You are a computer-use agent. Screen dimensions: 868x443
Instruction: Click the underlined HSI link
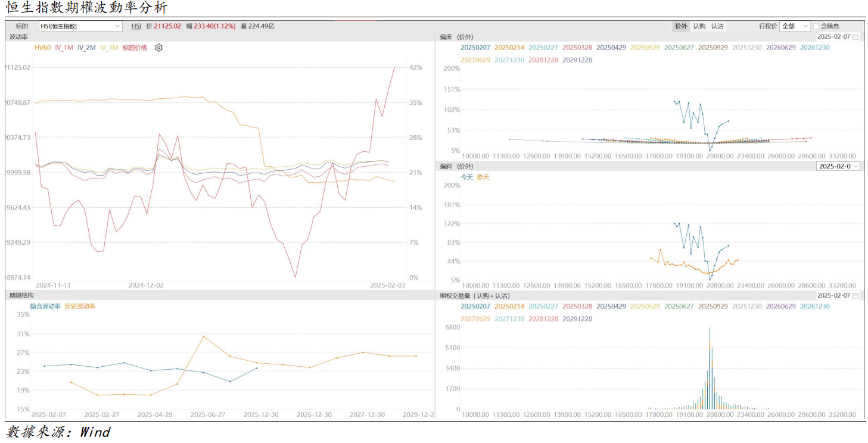136,26
